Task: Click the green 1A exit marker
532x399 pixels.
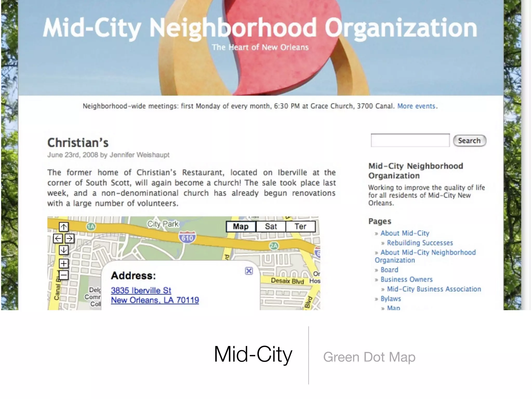Action: [91, 227]
